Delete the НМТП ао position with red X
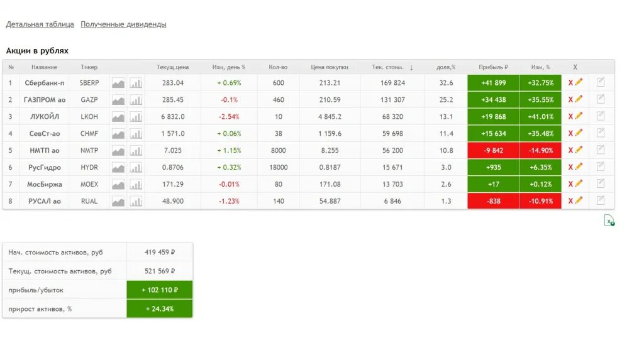The image size is (644, 338). pos(570,151)
